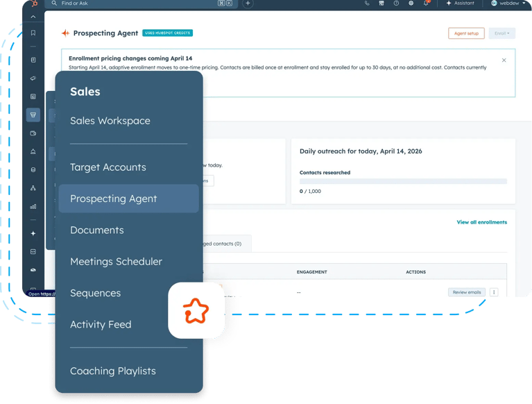The height and width of the screenshot is (404, 532).
Task: Open Bookmarks in the left sidebar
Action: pos(33,33)
